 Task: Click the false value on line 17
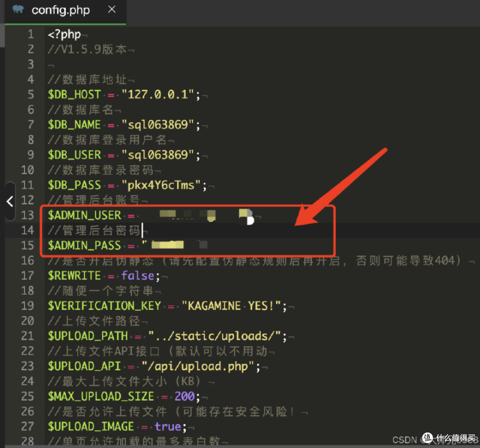coord(138,276)
